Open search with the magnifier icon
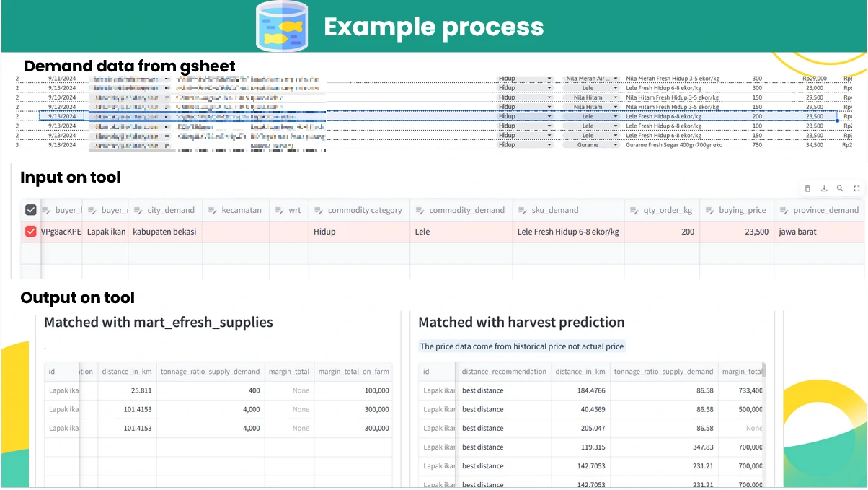 [x=841, y=188]
